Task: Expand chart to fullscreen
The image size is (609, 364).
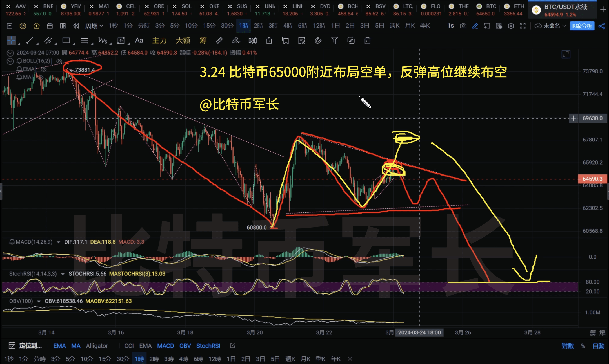Action: [x=523, y=26]
